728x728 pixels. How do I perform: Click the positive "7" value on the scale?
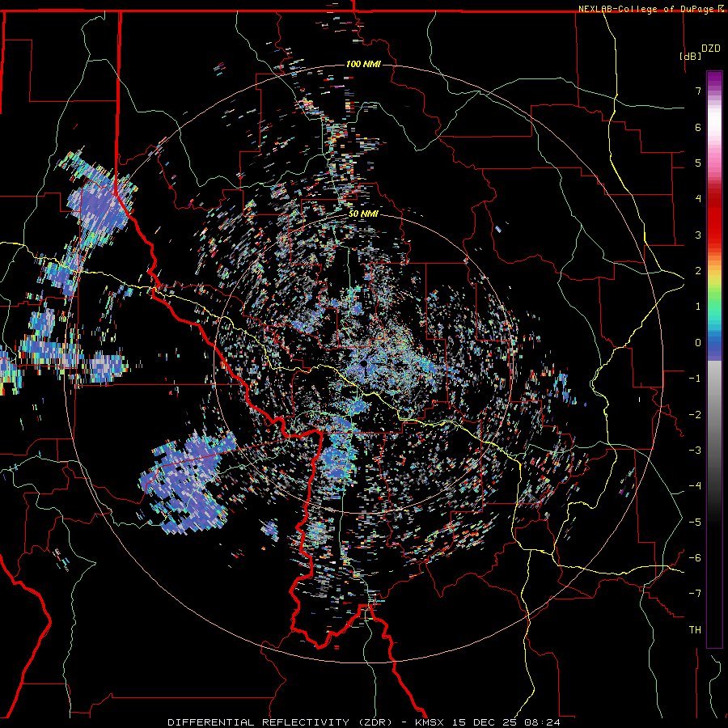(698, 91)
